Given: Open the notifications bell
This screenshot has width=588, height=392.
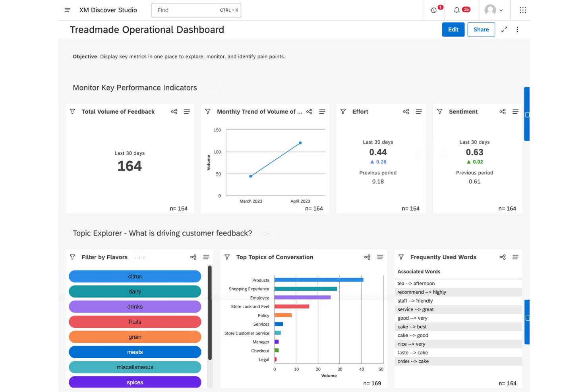Looking at the screenshot, I should [x=457, y=10].
